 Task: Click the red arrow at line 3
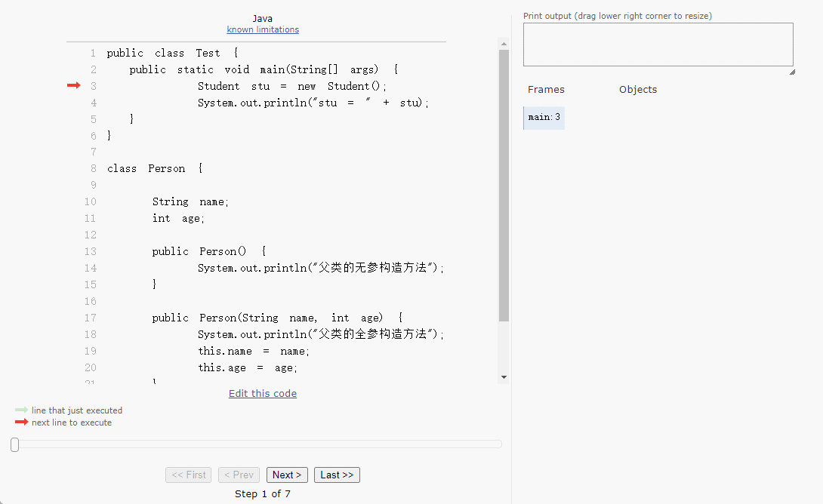click(x=73, y=86)
